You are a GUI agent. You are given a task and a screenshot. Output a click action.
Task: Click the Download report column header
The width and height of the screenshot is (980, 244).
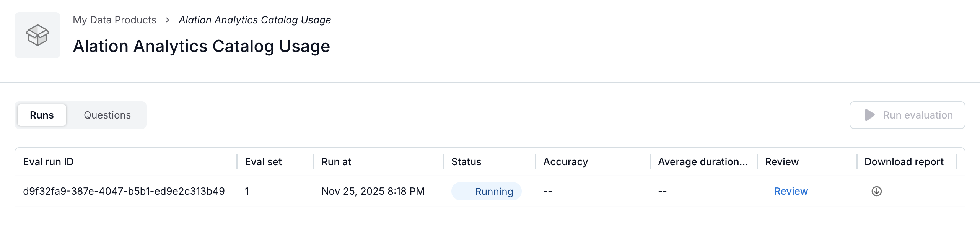(904, 162)
